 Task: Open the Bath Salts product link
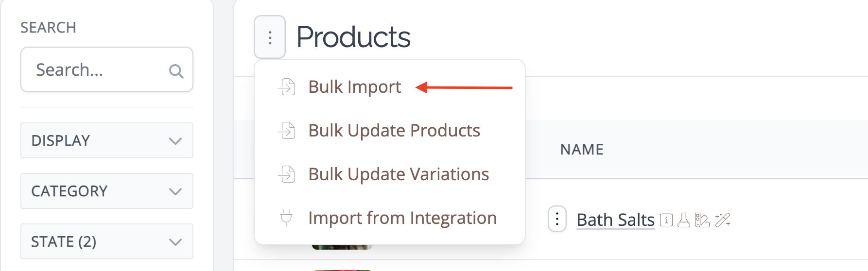(x=615, y=220)
